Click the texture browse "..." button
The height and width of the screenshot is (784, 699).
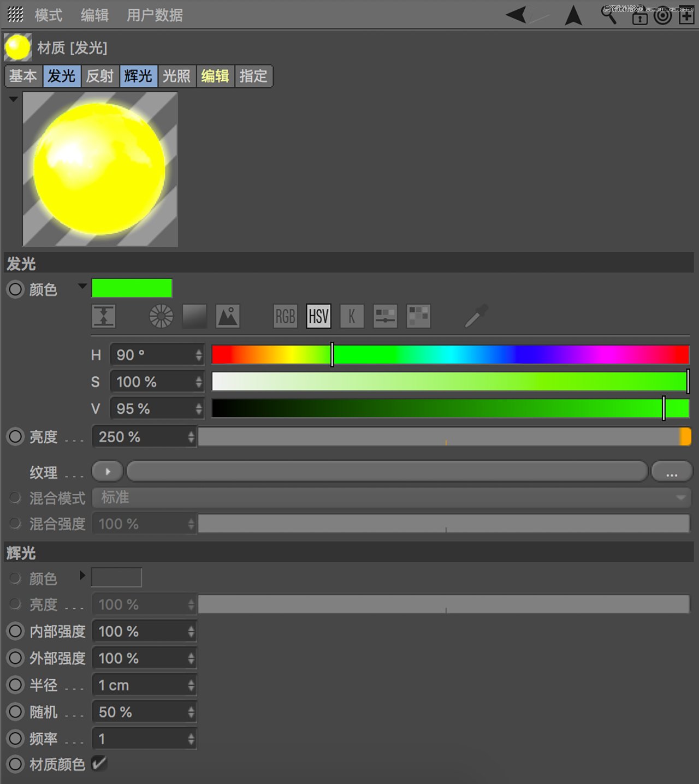pos(671,471)
